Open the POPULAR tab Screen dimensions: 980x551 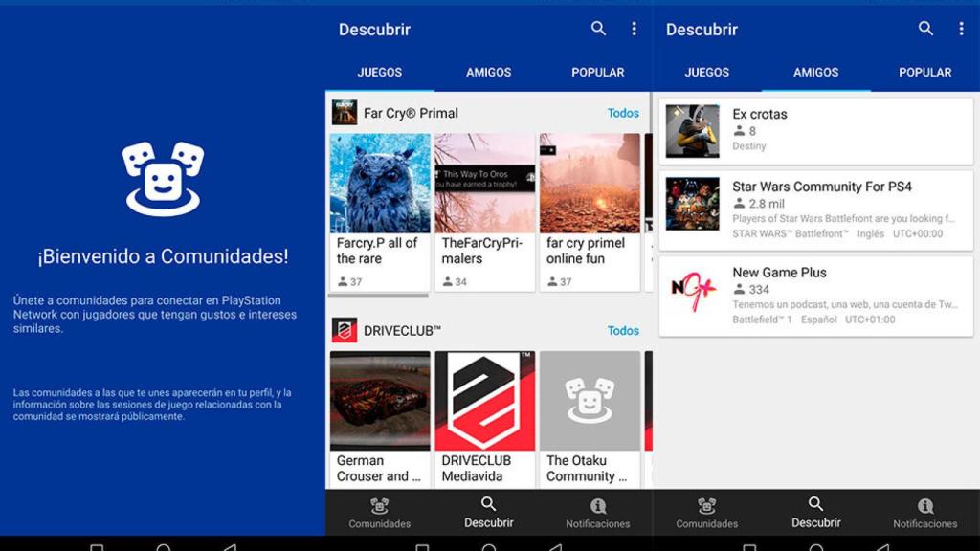[598, 72]
